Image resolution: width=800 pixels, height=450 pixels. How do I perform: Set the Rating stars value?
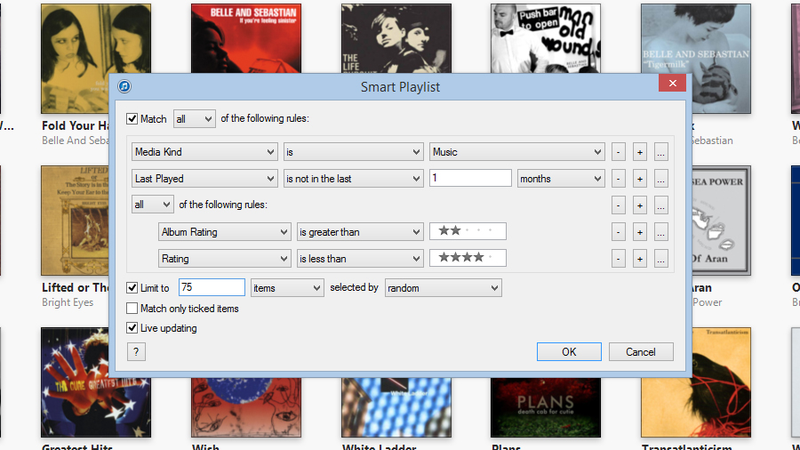click(x=468, y=258)
